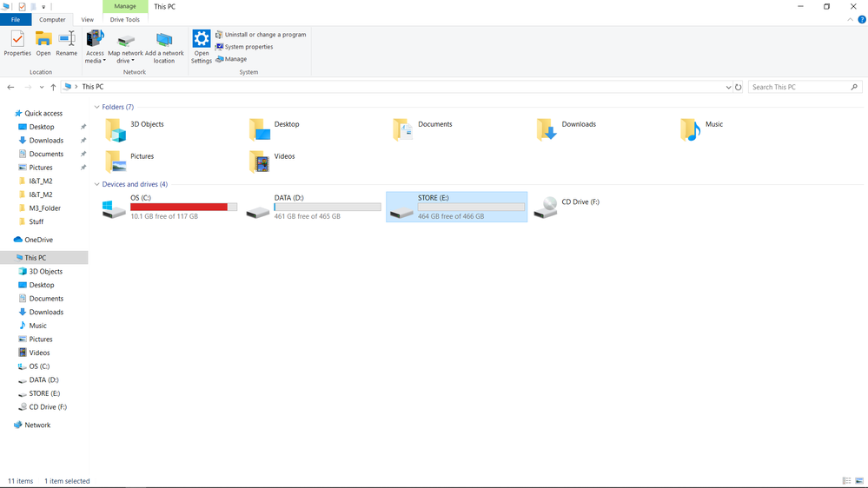Viewport: 868px width, 488px height.
Task: Click the Open ribbon button
Action: click(43, 43)
